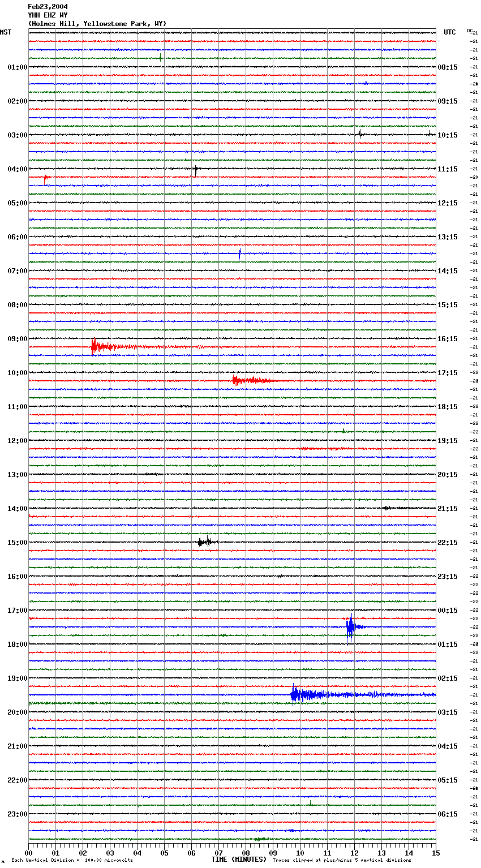Click the large red event after 09:00 MST
This screenshot has width=481, height=868.
point(113,346)
